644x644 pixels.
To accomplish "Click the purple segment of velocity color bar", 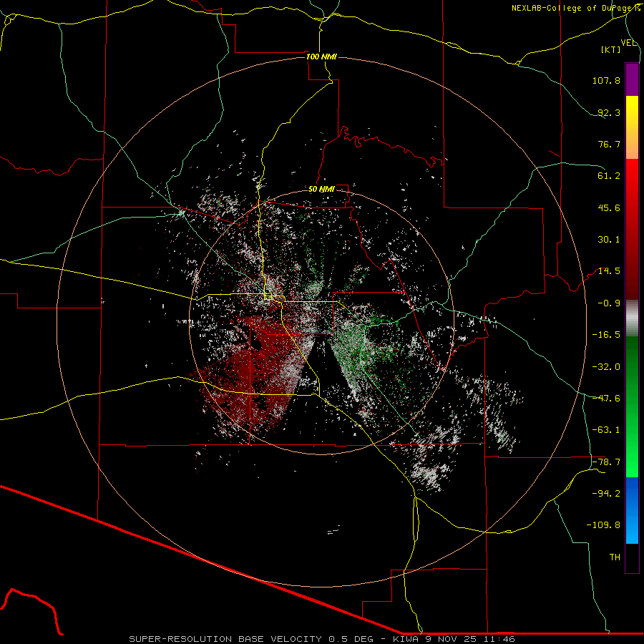I will (632, 79).
